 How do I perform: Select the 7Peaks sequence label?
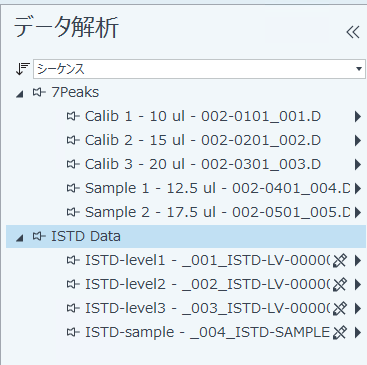click(x=75, y=92)
